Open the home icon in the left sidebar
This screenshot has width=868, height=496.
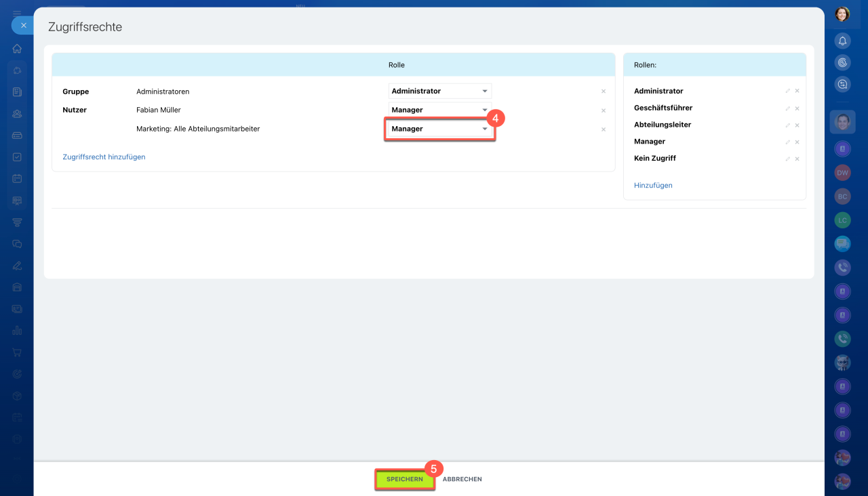[17, 49]
